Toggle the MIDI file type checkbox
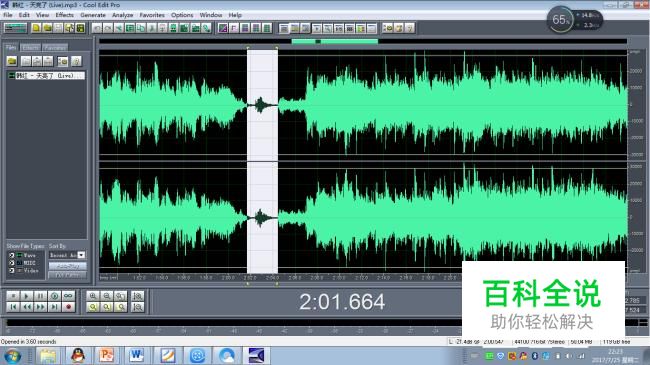 click(x=12, y=263)
